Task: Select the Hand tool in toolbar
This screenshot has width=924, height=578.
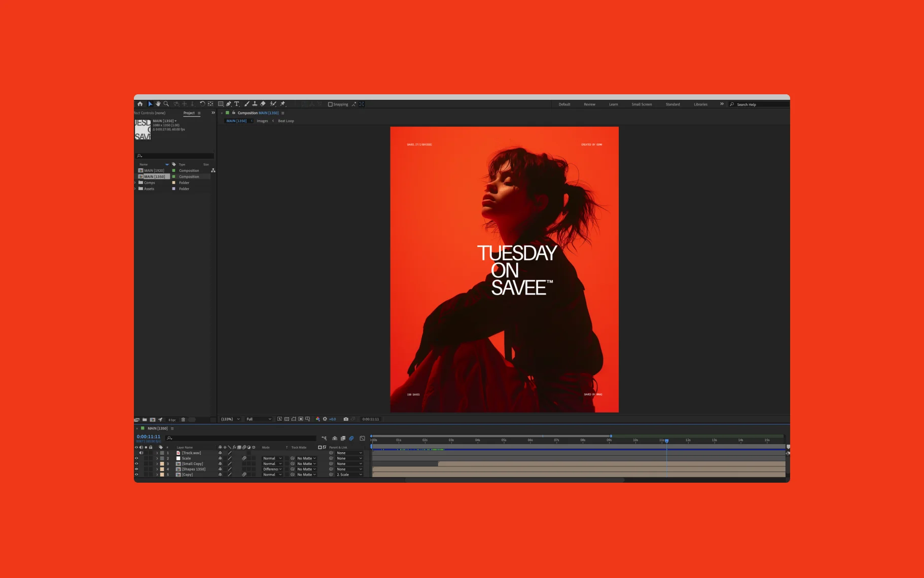Action: (158, 104)
